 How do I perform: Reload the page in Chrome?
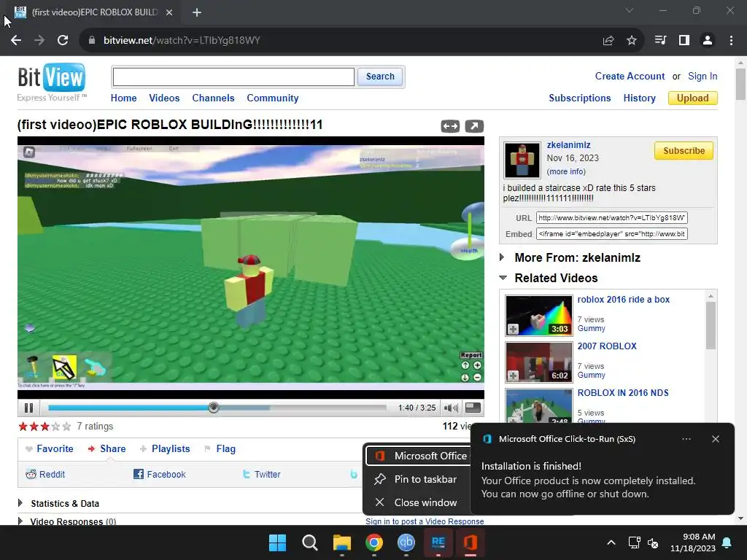[63, 41]
